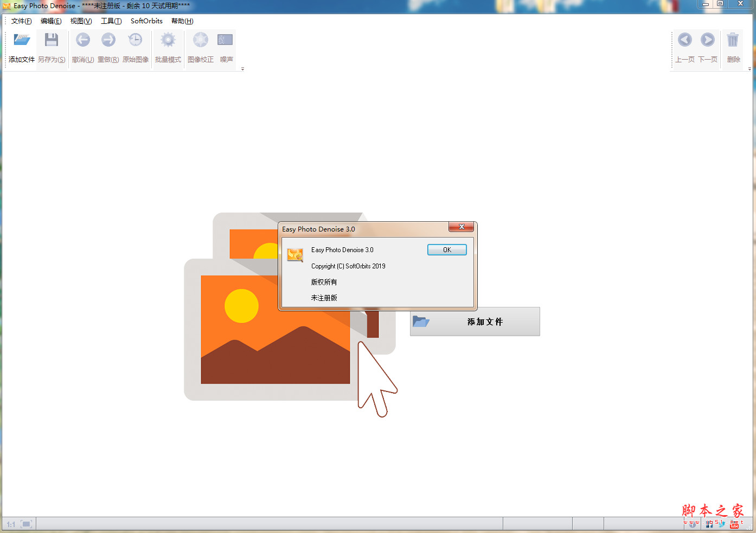Click 'Easy Photo Denoise 3.0' text beside dialog icon
The image size is (756, 533).
point(342,250)
